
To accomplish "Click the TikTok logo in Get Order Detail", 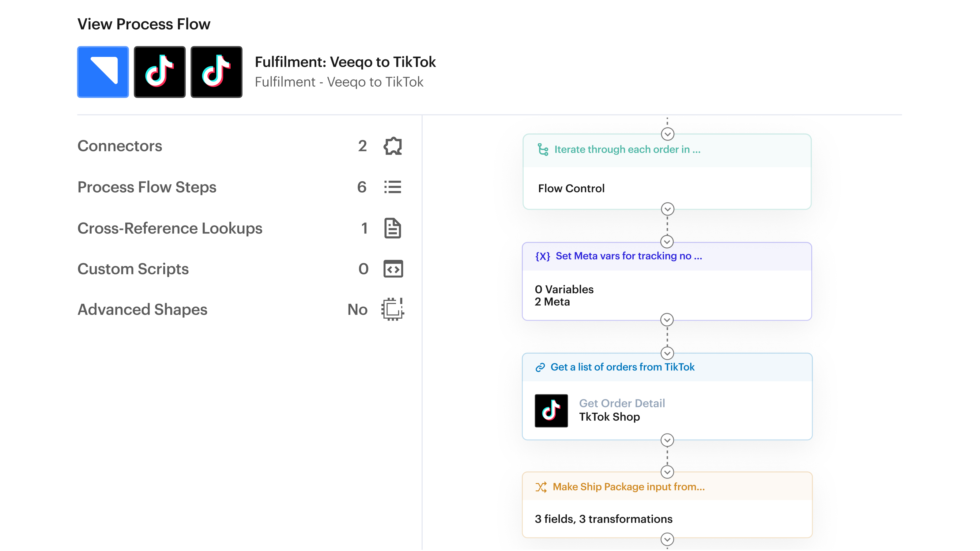I will (x=551, y=410).
